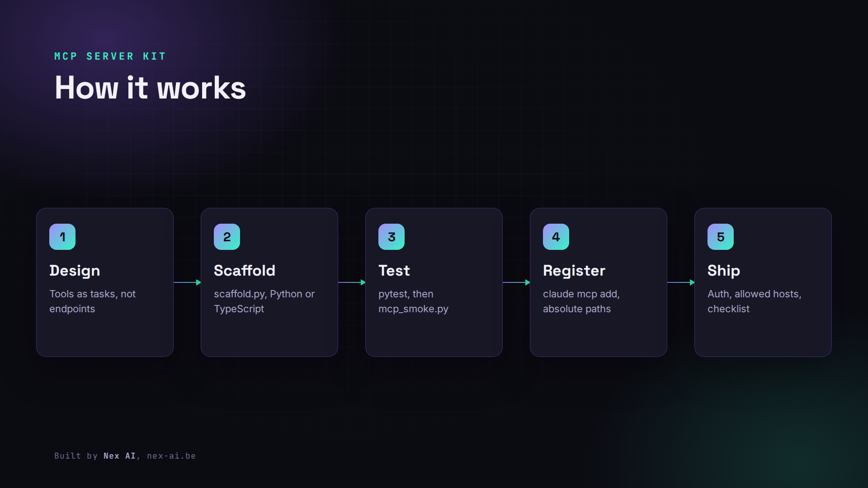The width and height of the screenshot is (868, 488).
Task: Click the 'pytest, then mcp_smoke.py' description
Action: point(413,301)
